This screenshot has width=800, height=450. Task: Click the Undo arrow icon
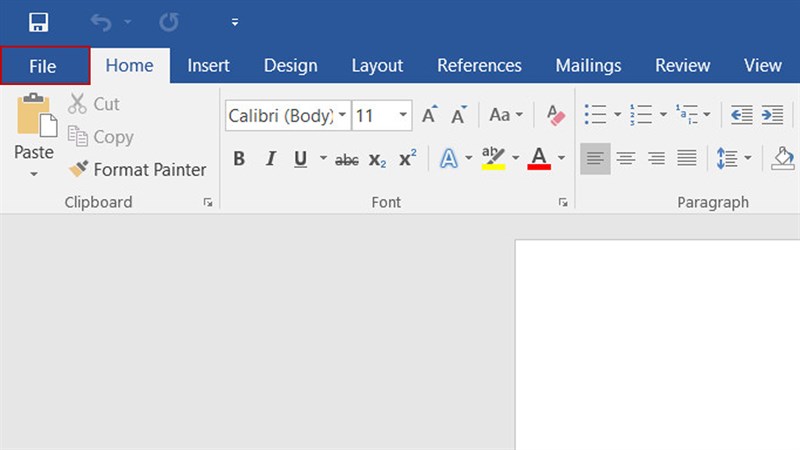tap(101, 22)
